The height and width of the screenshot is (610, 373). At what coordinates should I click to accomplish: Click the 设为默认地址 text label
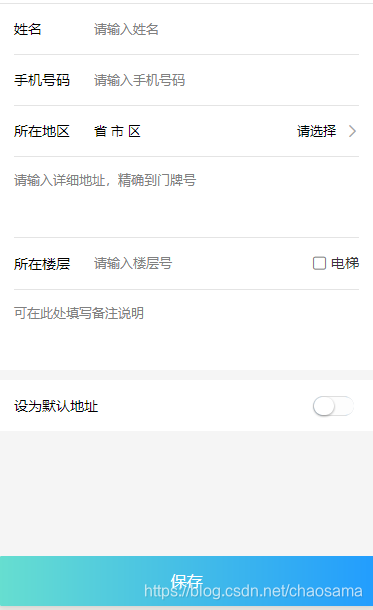point(56,406)
